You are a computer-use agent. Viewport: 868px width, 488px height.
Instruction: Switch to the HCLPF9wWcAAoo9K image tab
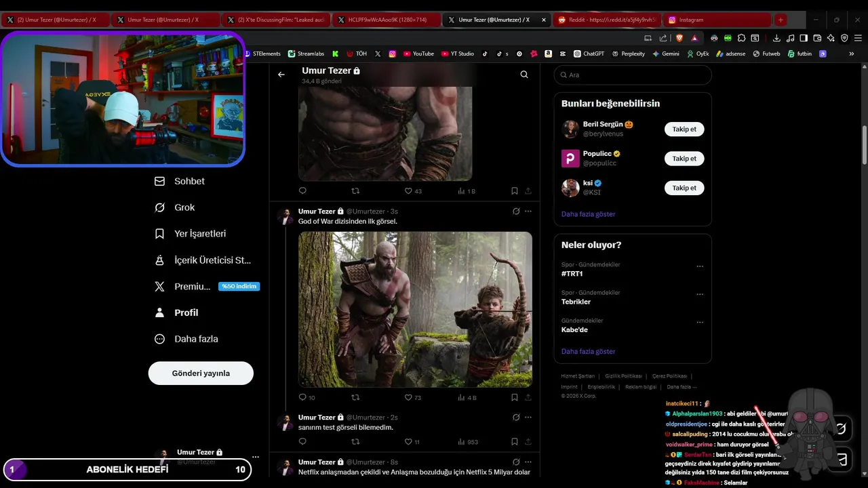(386, 20)
